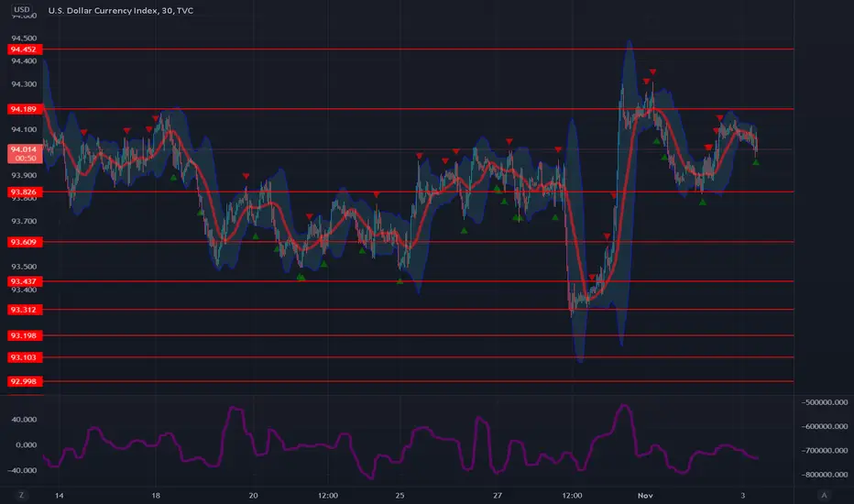Click the 93.700 price scale value
854x504 pixels.
(24, 221)
